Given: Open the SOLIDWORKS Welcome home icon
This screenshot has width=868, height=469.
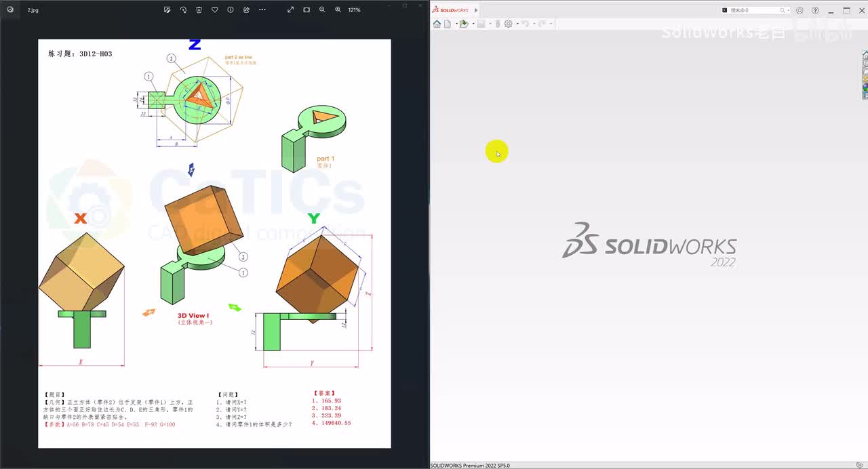Looking at the screenshot, I should pos(437,24).
